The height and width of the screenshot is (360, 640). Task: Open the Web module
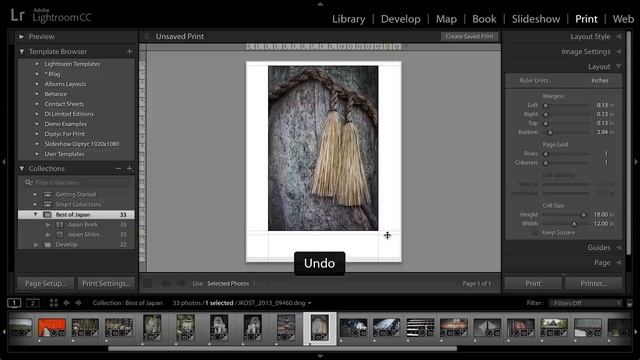pyautogui.click(x=623, y=19)
